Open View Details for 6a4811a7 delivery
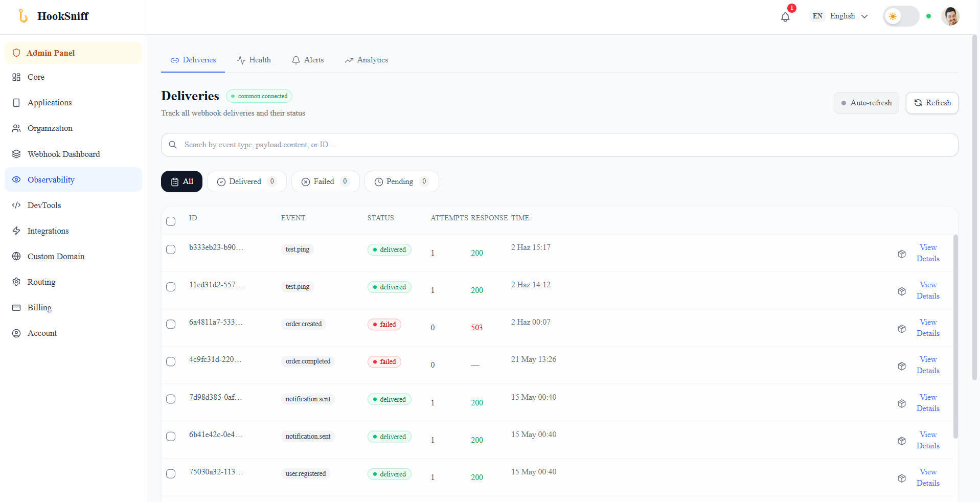 point(928,328)
